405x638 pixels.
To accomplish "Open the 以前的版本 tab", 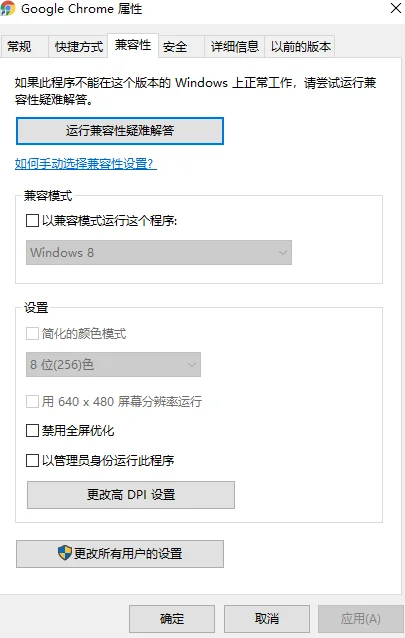I will (x=300, y=47).
